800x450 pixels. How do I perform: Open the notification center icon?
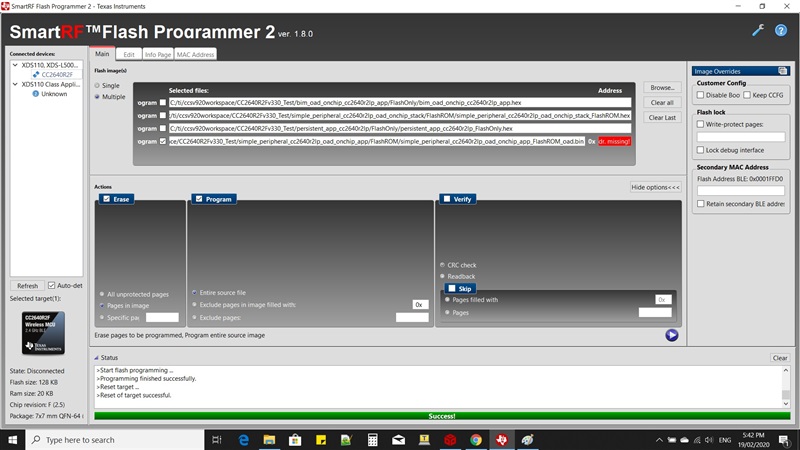784,440
